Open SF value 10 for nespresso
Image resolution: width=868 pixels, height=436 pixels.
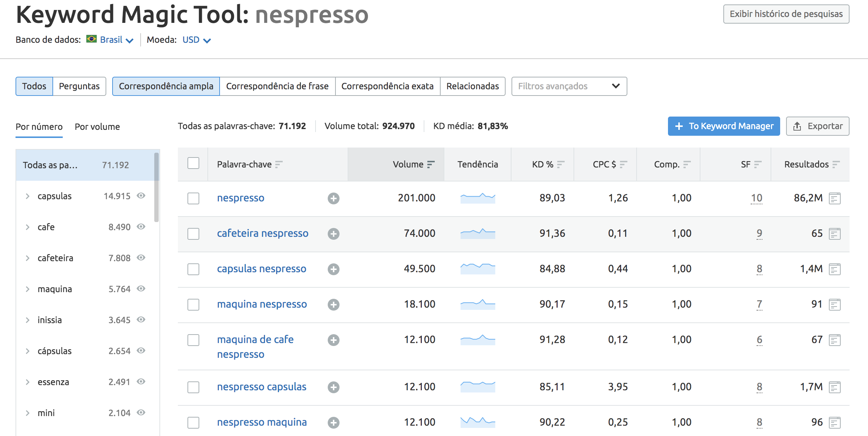(x=757, y=198)
